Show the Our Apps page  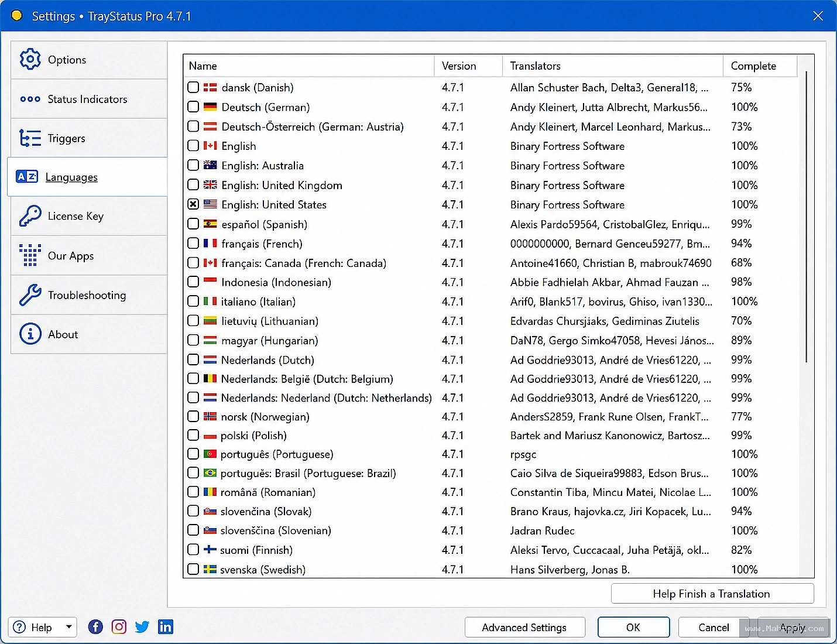click(89, 256)
